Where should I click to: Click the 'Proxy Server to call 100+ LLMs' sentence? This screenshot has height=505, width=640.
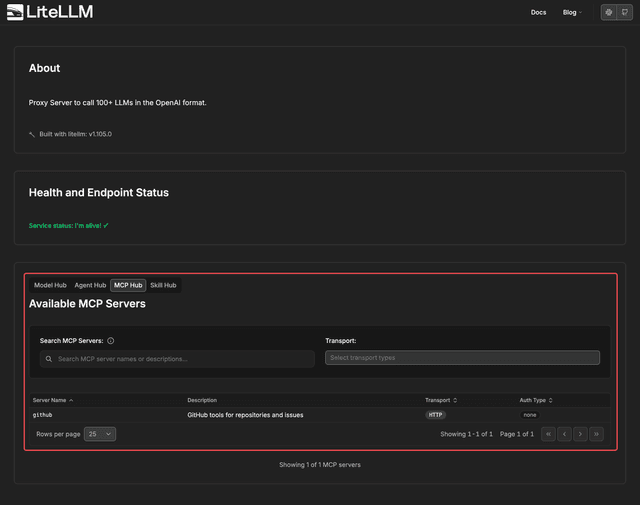point(118,102)
